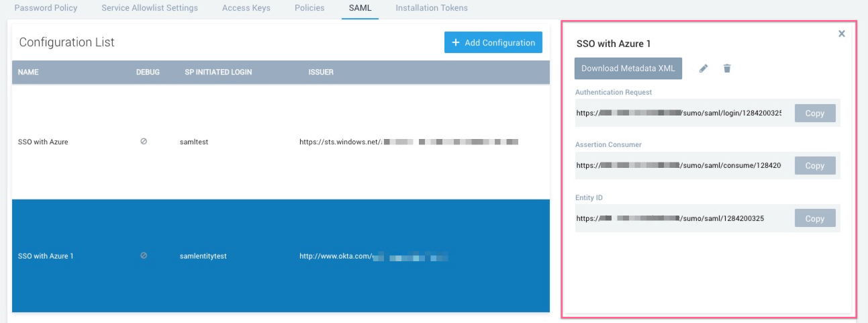The image size is (868, 323).
Task: Click debug disabled icon for SSO with Azure
Action: click(144, 142)
